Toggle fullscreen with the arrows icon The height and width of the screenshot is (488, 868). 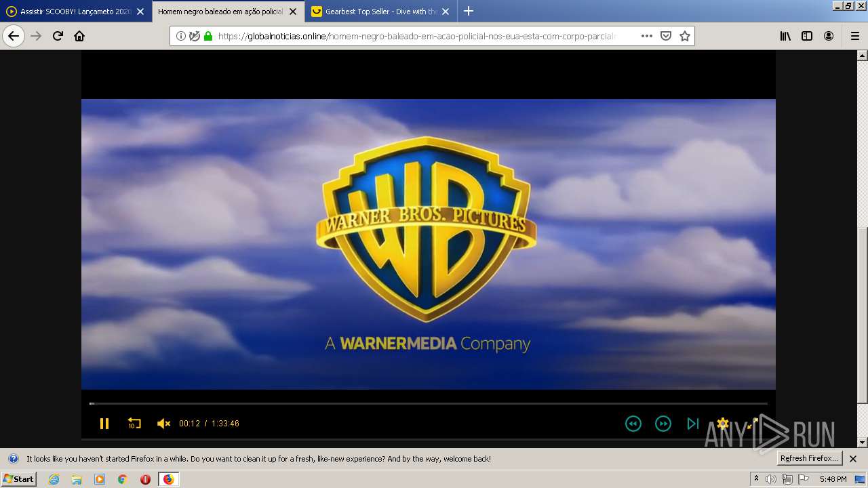click(752, 424)
